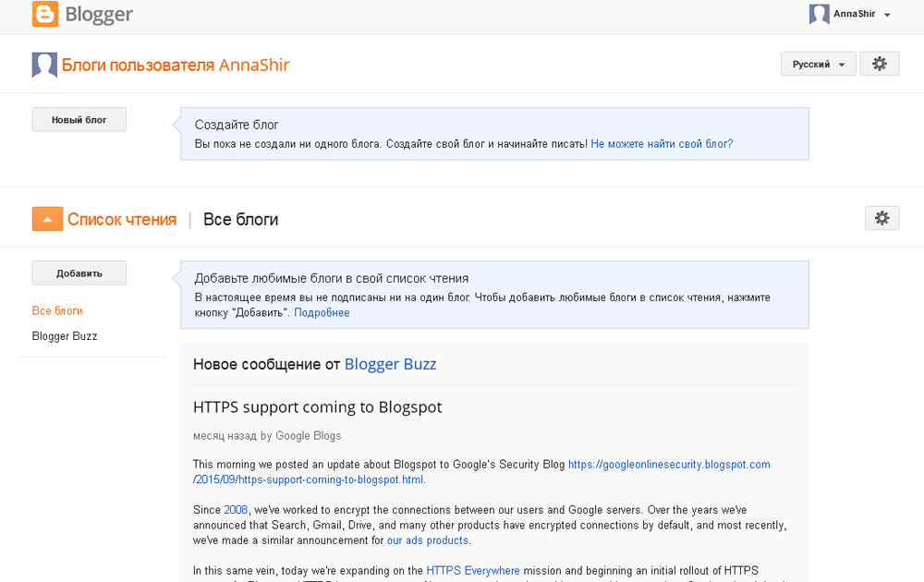Open the Русский language dropdown
This screenshot has height=582, width=924.
coord(818,65)
